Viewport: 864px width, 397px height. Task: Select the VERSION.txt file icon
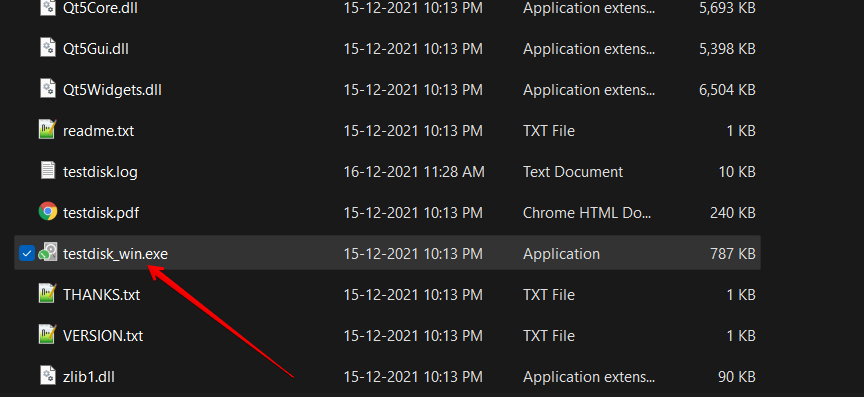coord(48,334)
